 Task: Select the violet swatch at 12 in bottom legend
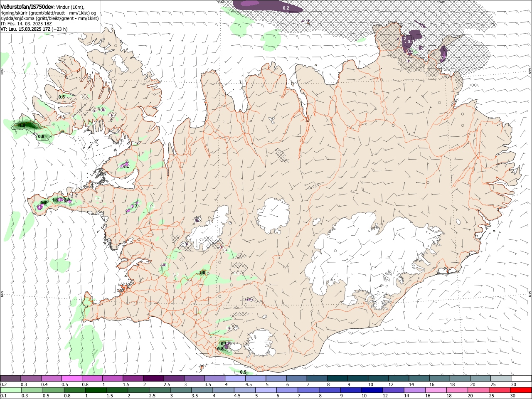(393, 390)
